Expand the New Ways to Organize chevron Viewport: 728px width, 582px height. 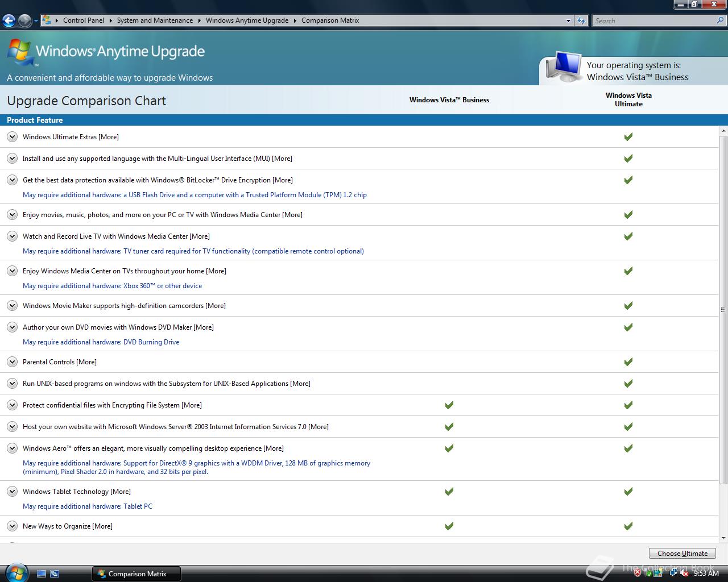pyautogui.click(x=12, y=526)
